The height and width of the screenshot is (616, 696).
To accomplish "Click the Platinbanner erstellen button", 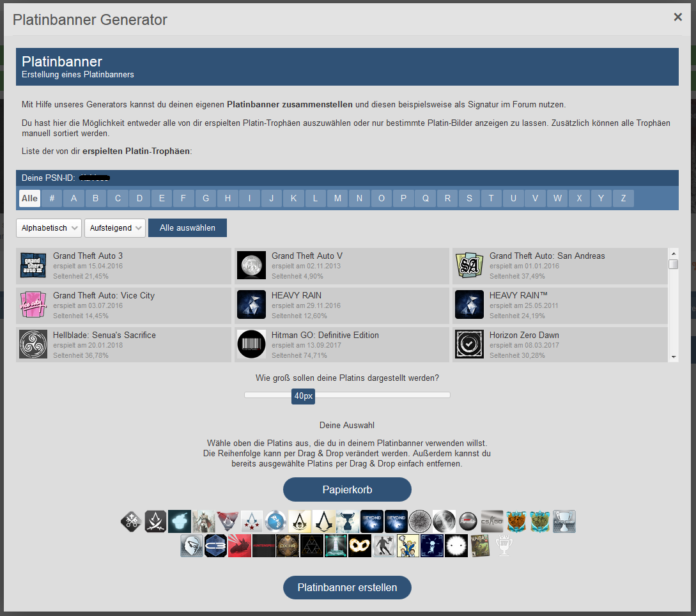I will [x=347, y=587].
